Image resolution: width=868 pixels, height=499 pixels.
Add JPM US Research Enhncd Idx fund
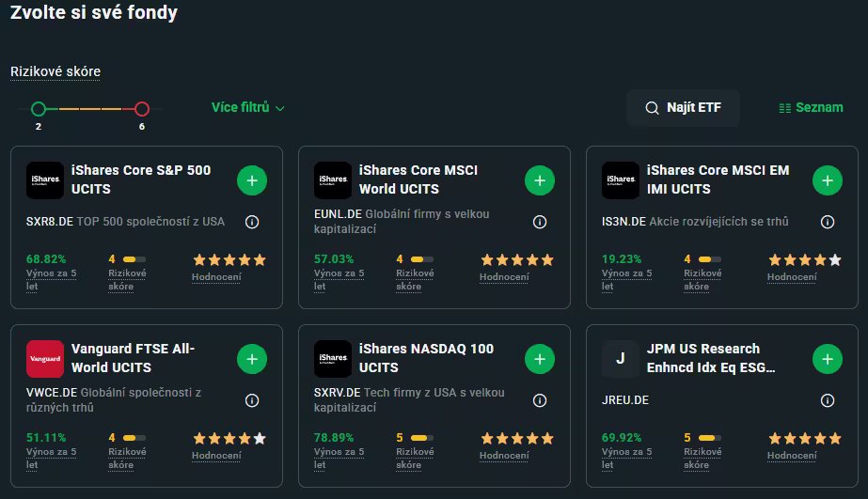click(x=828, y=359)
